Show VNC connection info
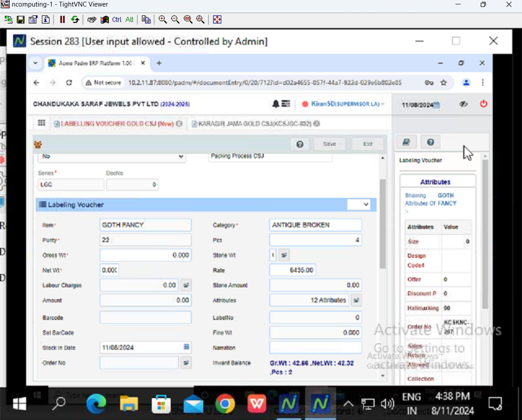 [x=45, y=20]
